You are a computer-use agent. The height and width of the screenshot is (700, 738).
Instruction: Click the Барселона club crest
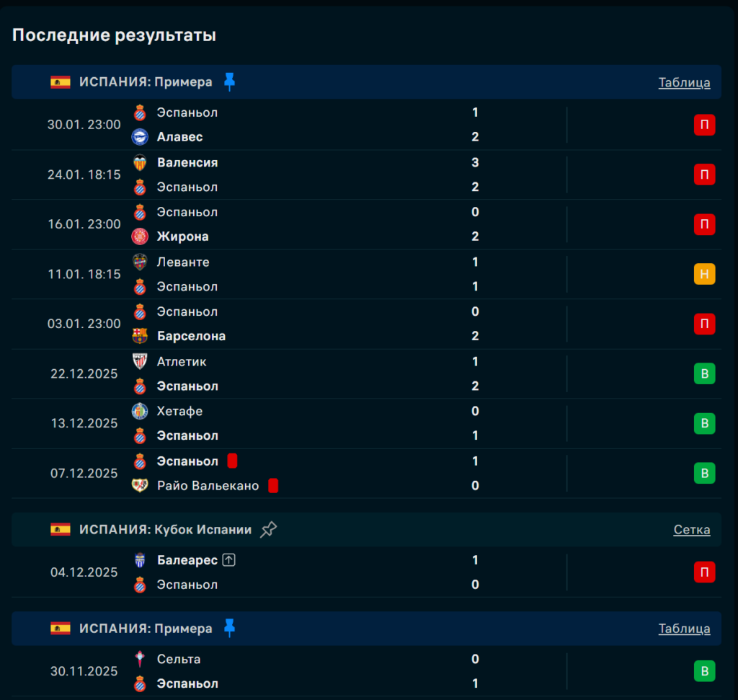(140, 336)
